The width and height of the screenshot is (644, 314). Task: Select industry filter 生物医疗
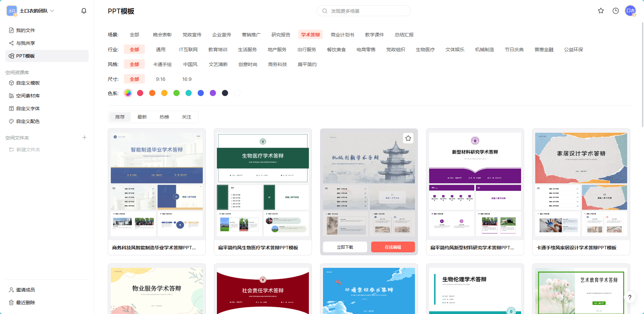(x=425, y=50)
